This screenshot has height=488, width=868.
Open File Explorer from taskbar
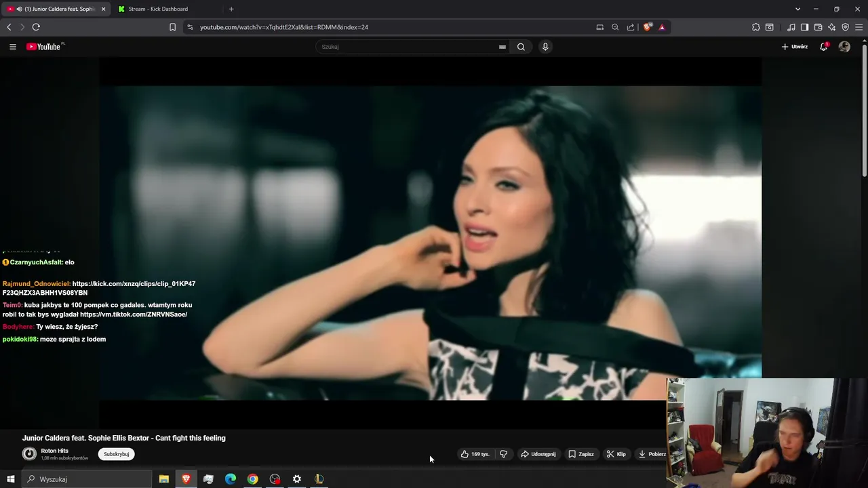(x=164, y=479)
